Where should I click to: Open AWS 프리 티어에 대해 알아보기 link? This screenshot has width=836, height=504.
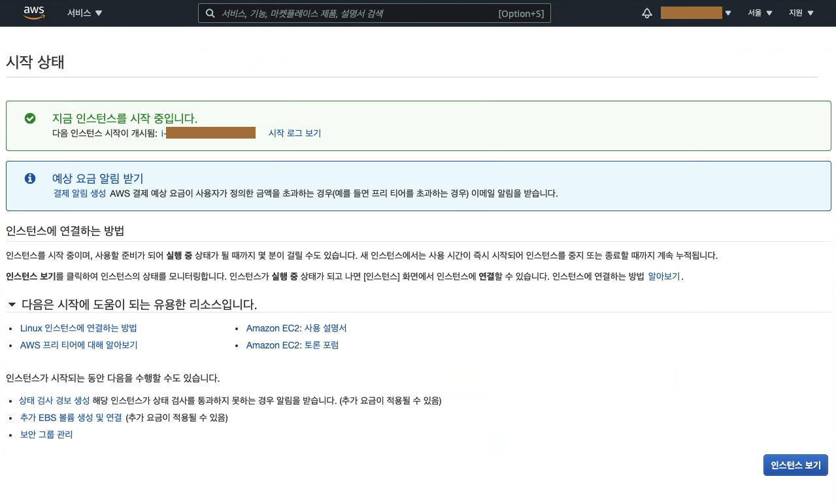(79, 345)
